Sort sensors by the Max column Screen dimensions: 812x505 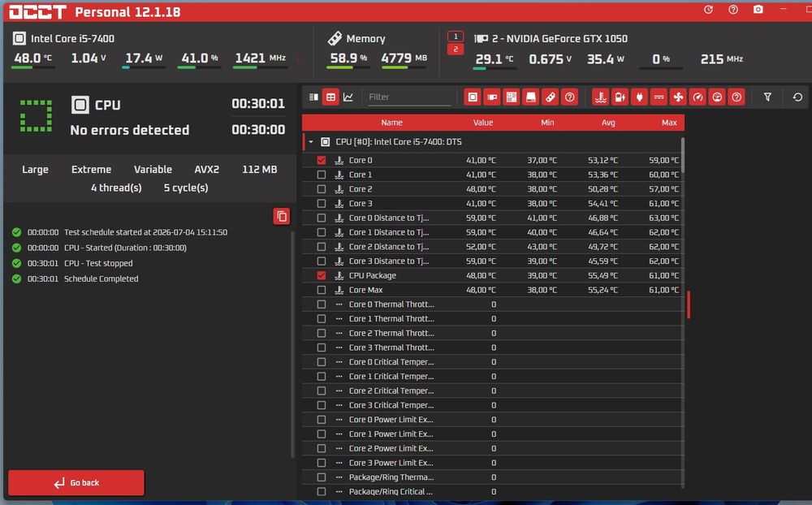[669, 123]
